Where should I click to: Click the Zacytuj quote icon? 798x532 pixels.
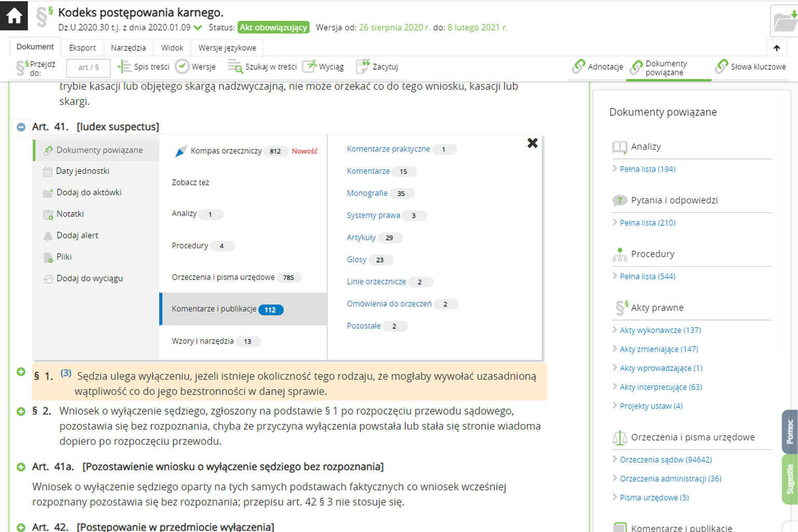(363, 66)
